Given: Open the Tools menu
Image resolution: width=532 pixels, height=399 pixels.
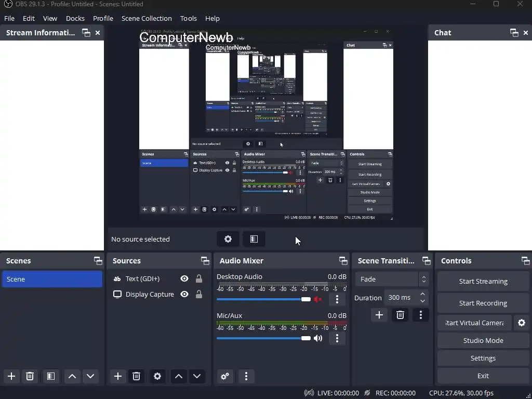Looking at the screenshot, I should click(x=188, y=18).
